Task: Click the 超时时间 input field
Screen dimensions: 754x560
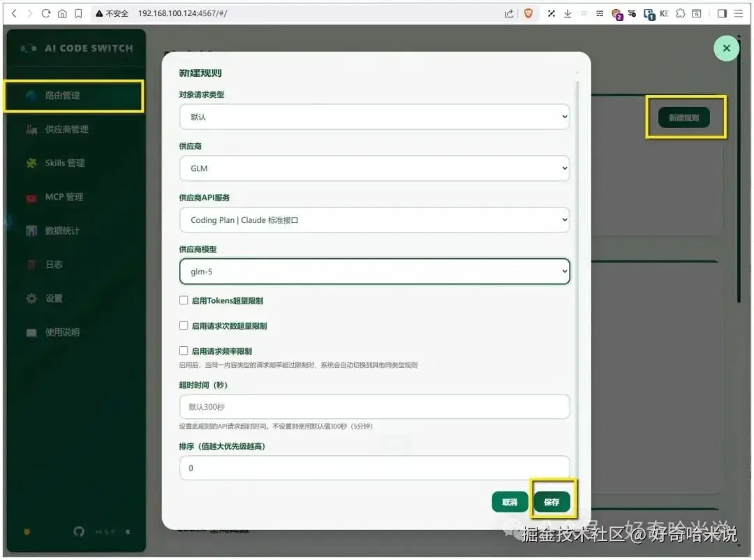Action: click(375, 407)
